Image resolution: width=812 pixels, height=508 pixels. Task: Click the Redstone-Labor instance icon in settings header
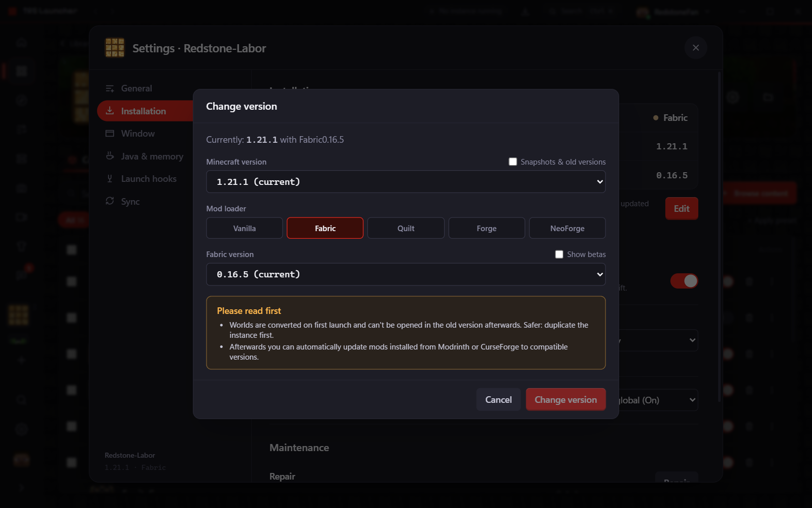[115, 48]
